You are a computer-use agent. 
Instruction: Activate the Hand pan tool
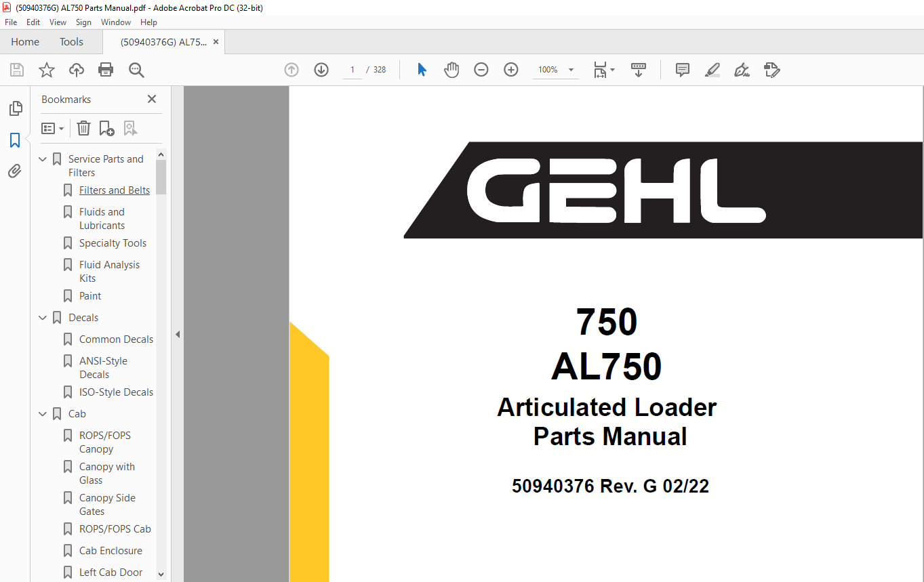451,70
